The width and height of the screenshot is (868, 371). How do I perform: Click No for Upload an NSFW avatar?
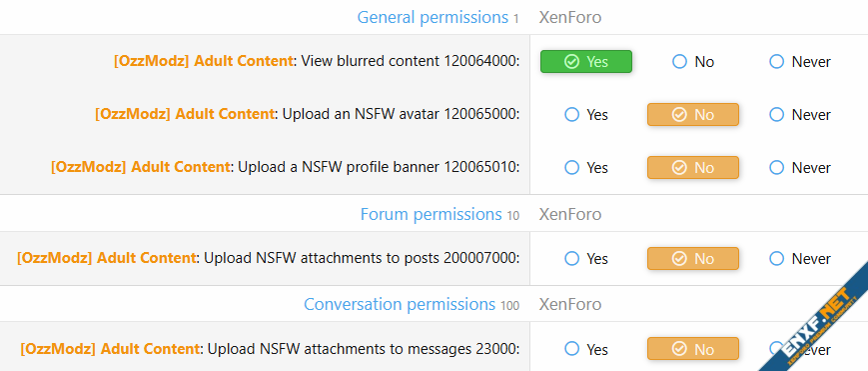click(693, 115)
